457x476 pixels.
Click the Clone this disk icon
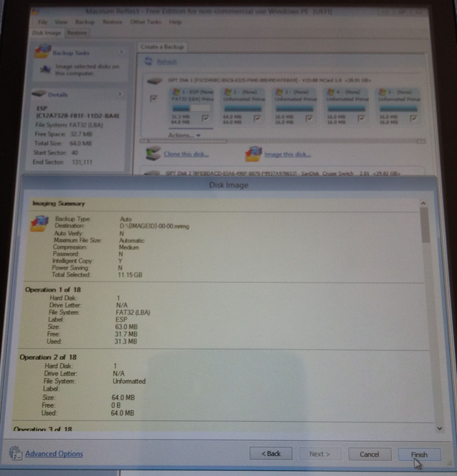click(x=153, y=153)
